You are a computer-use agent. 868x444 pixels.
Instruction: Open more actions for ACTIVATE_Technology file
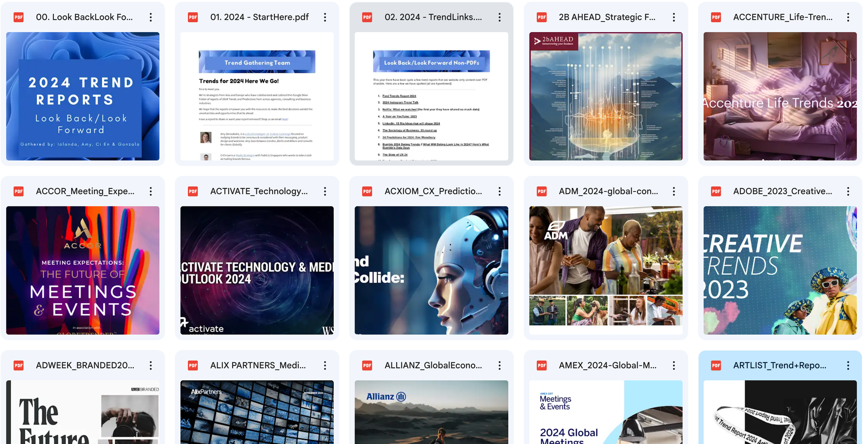pyautogui.click(x=325, y=191)
